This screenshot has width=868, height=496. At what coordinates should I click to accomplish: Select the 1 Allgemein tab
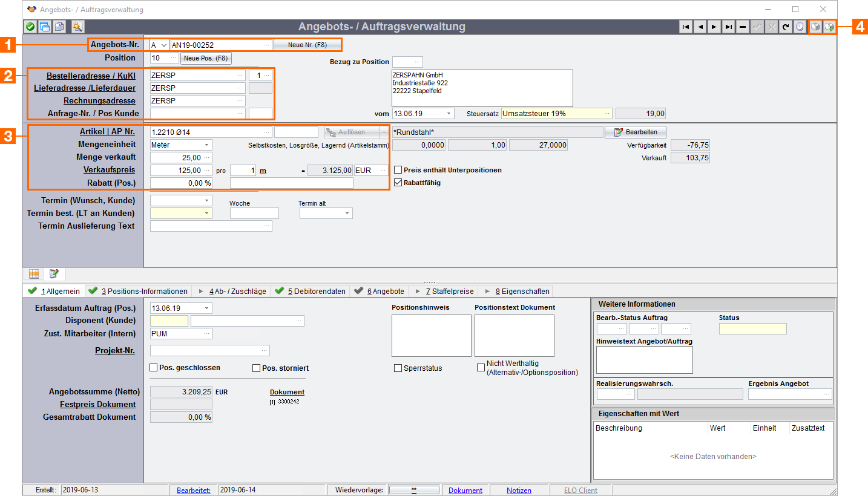(54, 291)
